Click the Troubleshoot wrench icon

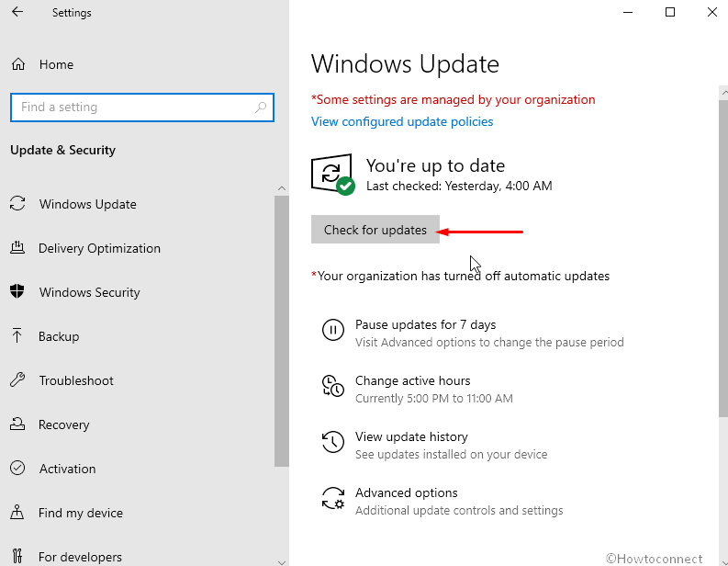coord(17,379)
